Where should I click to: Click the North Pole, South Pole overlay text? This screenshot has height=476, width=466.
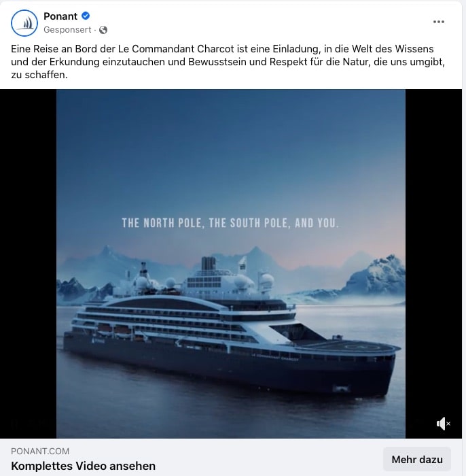pos(230,223)
